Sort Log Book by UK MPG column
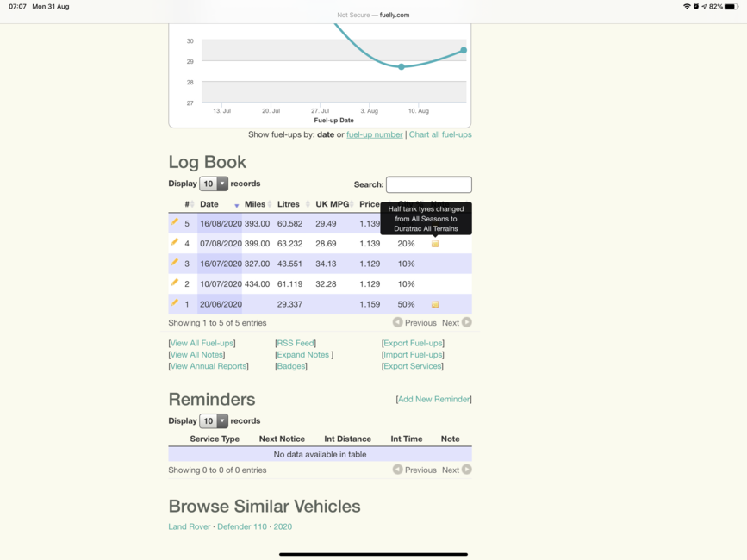 pos(334,204)
